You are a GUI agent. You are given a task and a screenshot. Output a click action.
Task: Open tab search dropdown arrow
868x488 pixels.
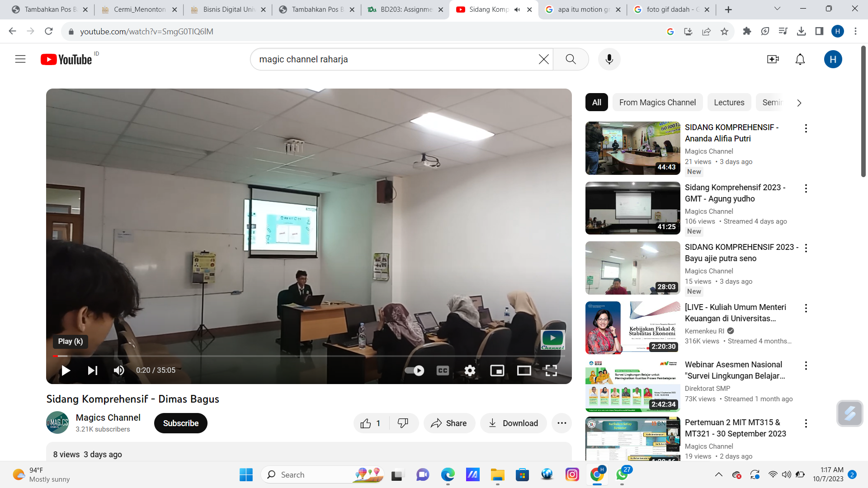(777, 9)
